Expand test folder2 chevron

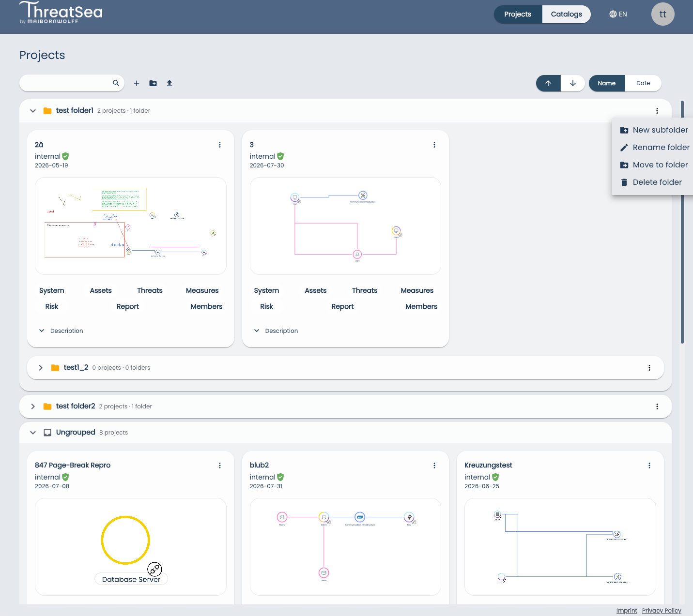33,406
